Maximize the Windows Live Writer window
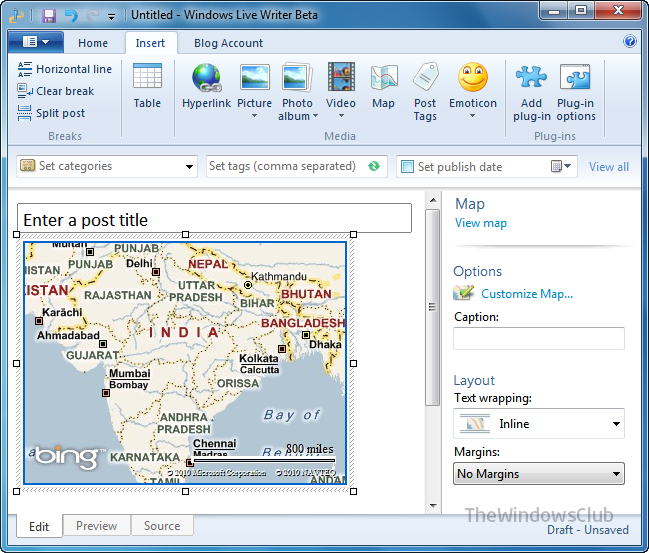This screenshot has width=649, height=553. [x=581, y=11]
